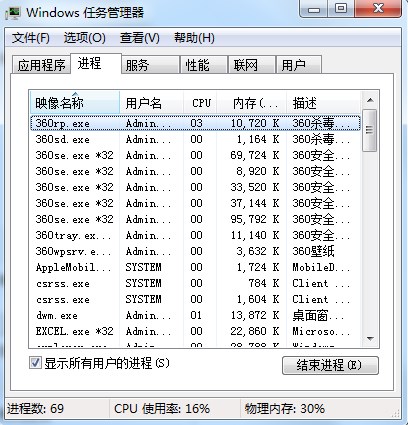The width and height of the screenshot is (408, 425).
Task: Sort processes by CPU column header
Action: pos(200,103)
